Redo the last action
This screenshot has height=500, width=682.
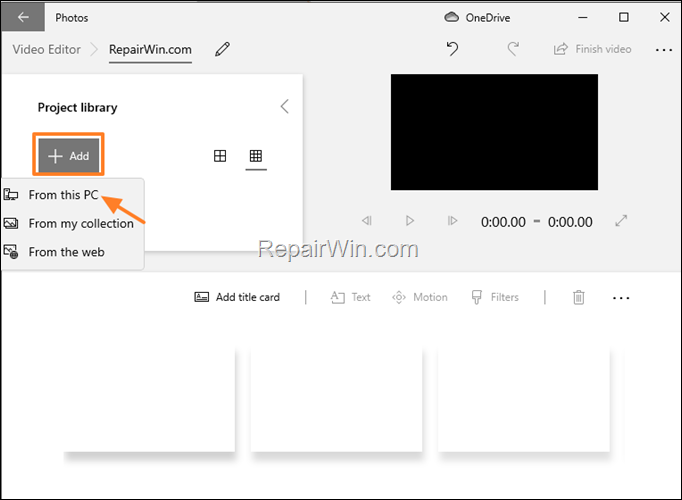513,49
